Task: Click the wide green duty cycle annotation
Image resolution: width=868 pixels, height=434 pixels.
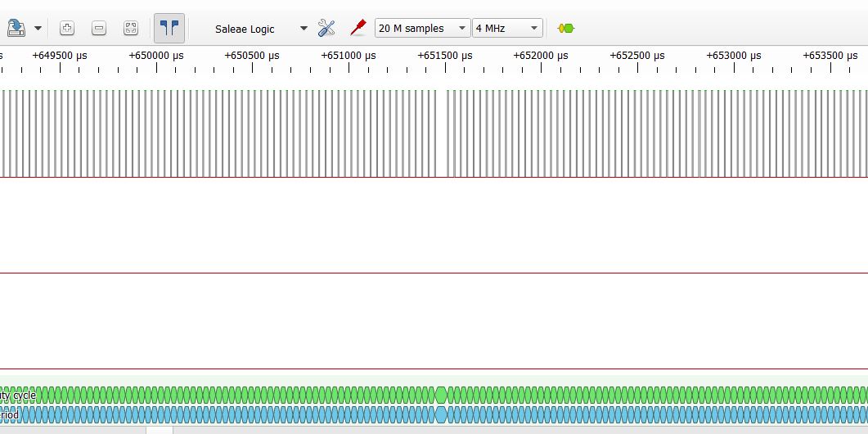Action: click(441, 396)
